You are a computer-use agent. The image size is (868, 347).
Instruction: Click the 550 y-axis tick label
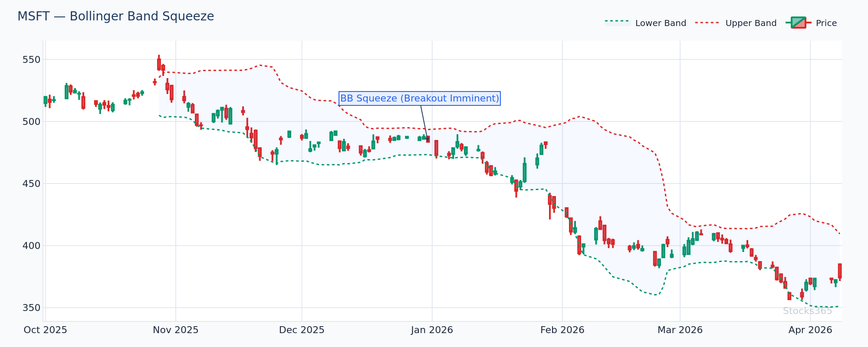pos(31,60)
